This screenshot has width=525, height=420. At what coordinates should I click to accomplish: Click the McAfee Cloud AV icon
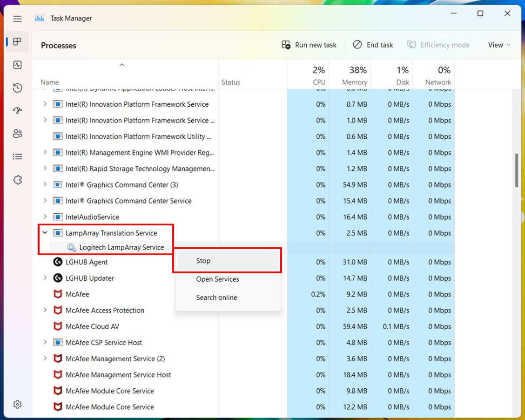point(58,326)
